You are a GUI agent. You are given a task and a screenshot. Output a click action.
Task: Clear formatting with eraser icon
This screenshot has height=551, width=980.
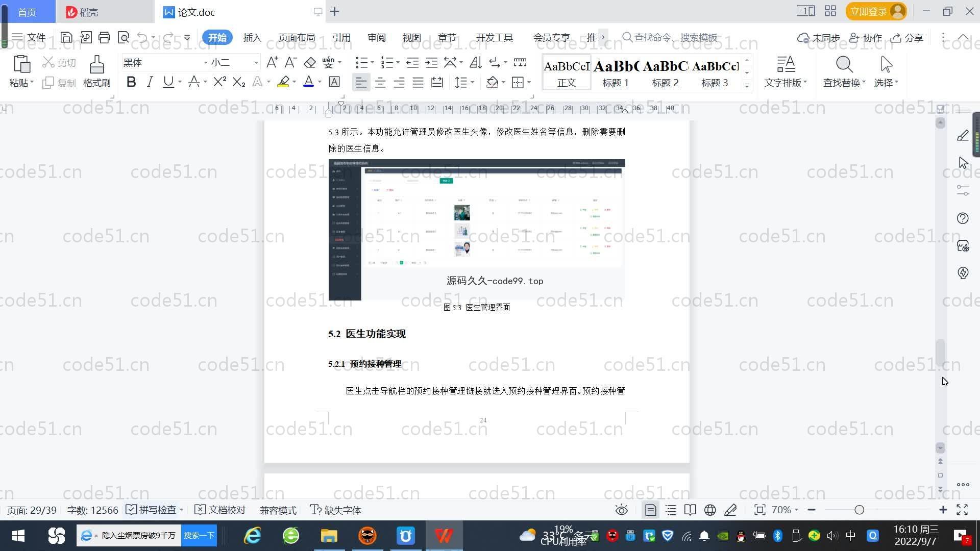(309, 62)
